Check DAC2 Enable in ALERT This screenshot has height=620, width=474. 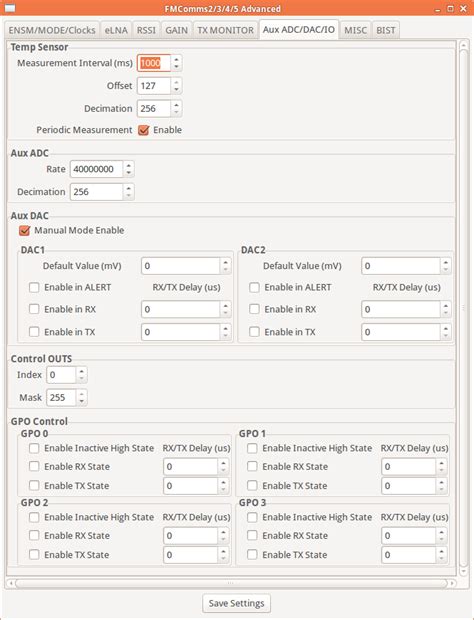point(254,287)
